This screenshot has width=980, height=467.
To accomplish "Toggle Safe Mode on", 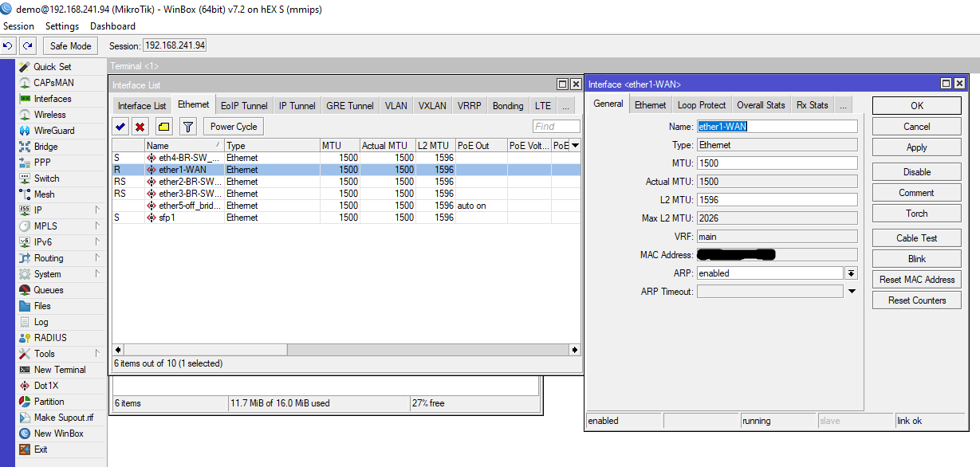I will pyautogui.click(x=69, y=45).
